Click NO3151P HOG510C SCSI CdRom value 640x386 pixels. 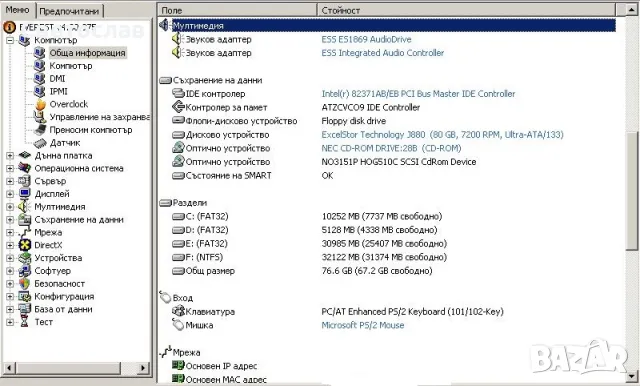tap(398, 162)
